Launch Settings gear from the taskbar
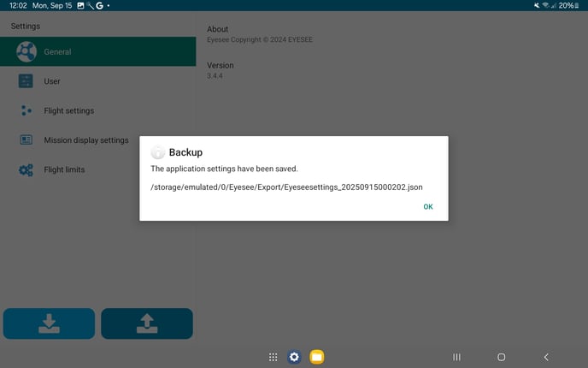The image size is (588, 368). [x=295, y=357]
